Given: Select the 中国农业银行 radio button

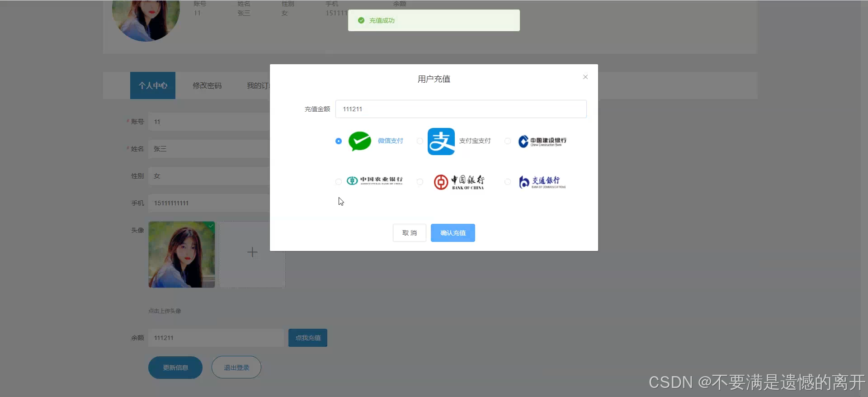Looking at the screenshot, I should pyautogui.click(x=339, y=182).
